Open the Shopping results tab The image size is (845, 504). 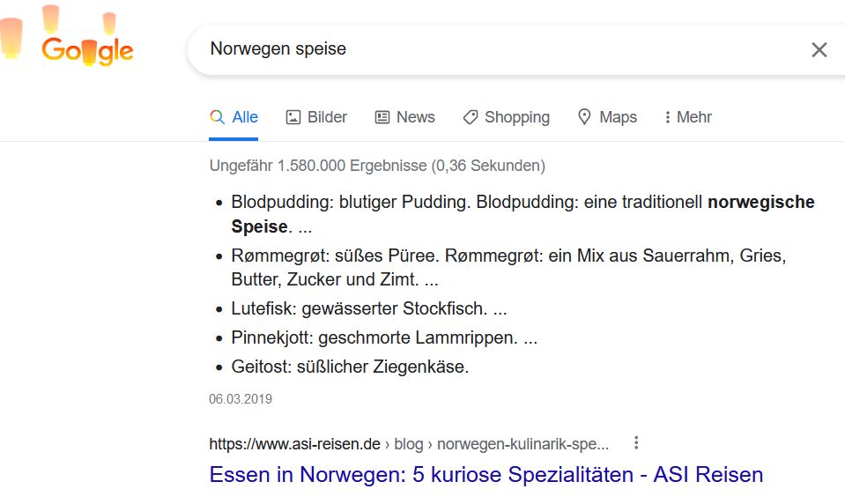[506, 117]
